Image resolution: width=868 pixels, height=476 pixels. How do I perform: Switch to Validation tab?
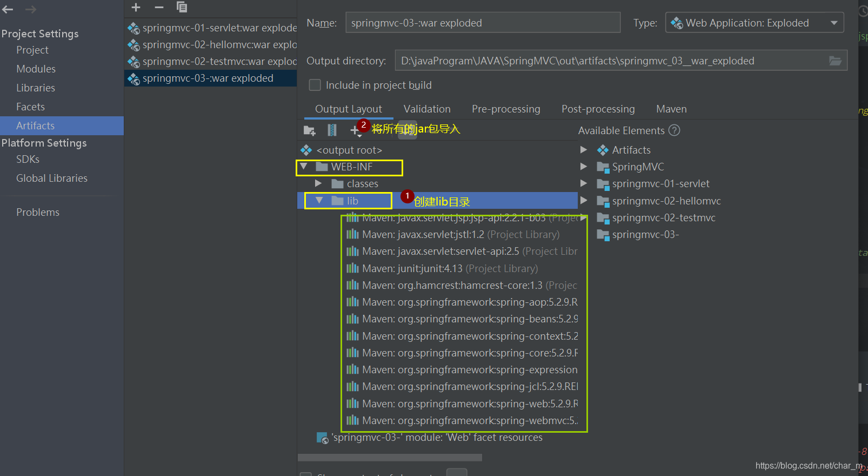(x=427, y=109)
